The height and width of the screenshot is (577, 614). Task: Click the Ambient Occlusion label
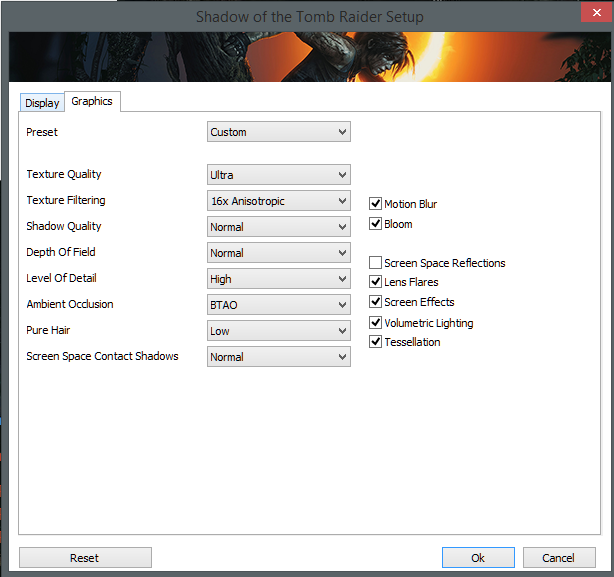(70, 304)
